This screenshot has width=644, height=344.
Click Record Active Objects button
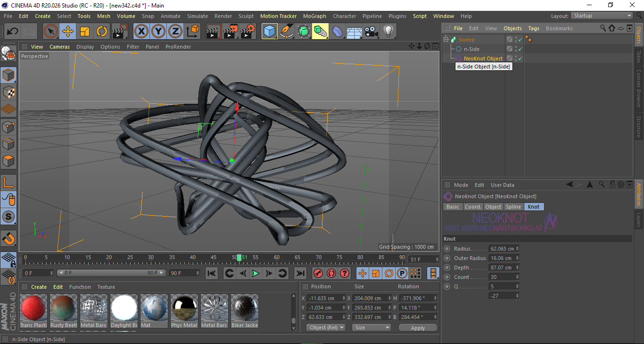[x=318, y=273]
